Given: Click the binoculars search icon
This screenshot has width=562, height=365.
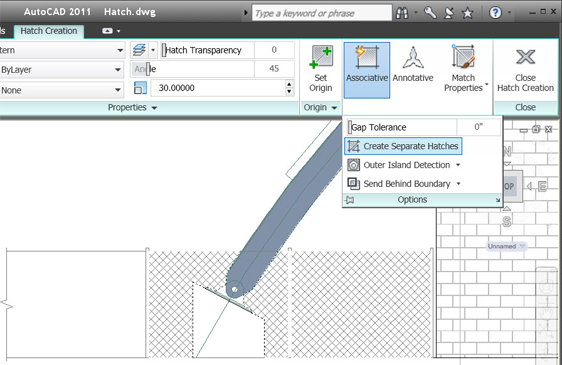Looking at the screenshot, I should point(402,13).
